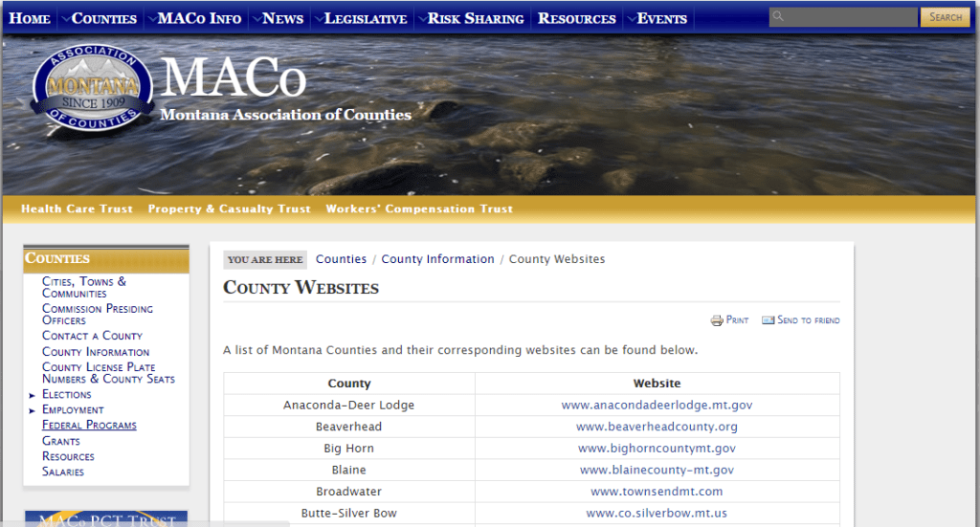Open the Resources top menu
Image resolution: width=980 pixels, height=527 pixels.
coord(577,19)
